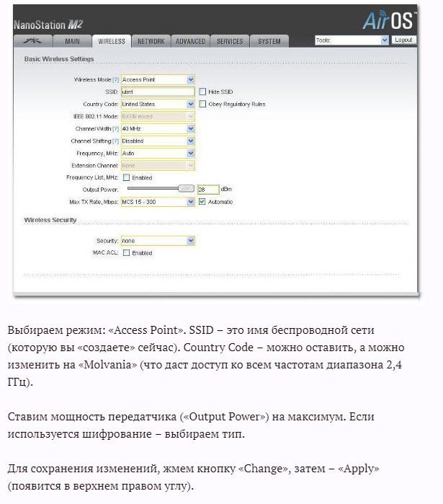
Task: Enable the Hide SSID checkbox
Action: pyautogui.click(x=202, y=92)
